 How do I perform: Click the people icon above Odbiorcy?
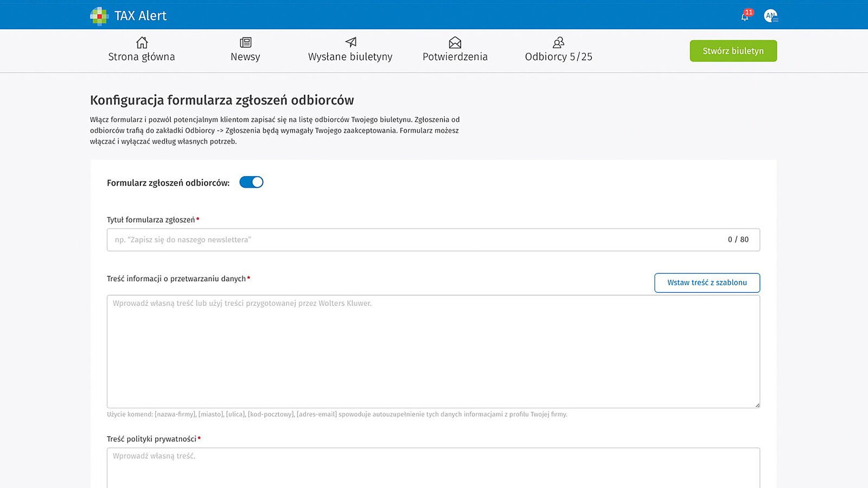point(558,42)
